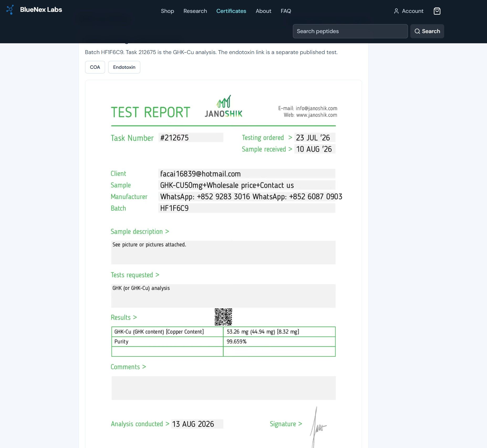Click the test report certificate image
Viewport: 487px width, 448px height.
(224, 264)
